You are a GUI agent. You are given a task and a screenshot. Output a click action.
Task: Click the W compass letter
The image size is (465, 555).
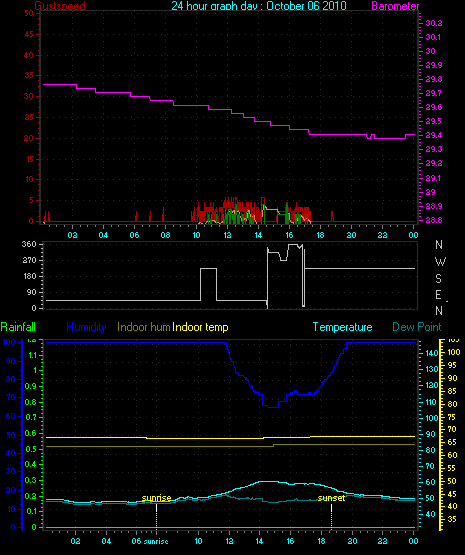(x=440, y=262)
